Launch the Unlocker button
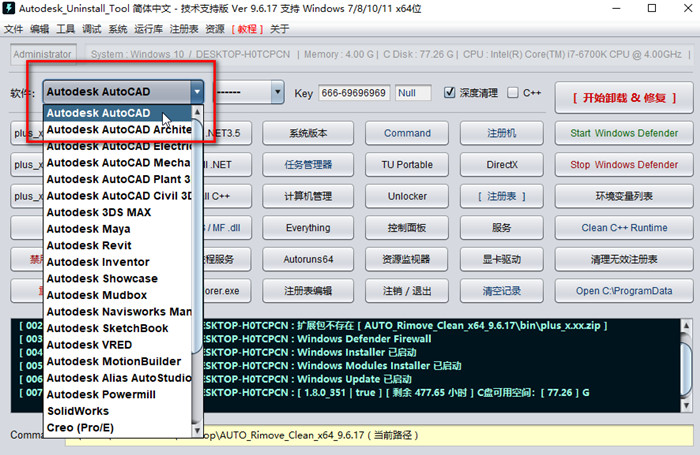The height and width of the screenshot is (455, 700). click(x=407, y=196)
